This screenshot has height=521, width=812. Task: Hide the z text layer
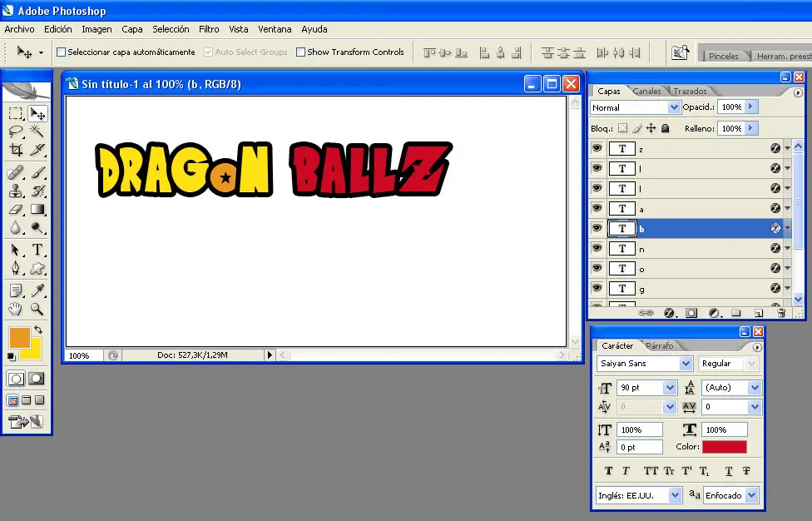coord(597,149)
